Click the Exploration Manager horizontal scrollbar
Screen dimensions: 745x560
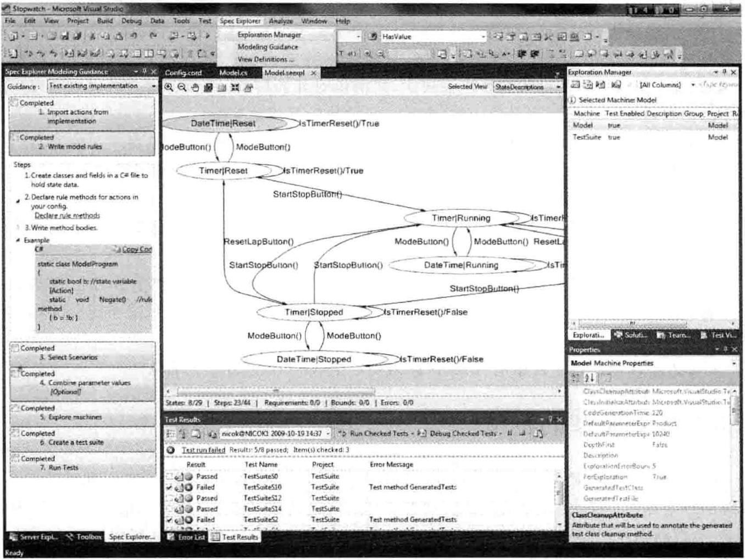[653, 323]
